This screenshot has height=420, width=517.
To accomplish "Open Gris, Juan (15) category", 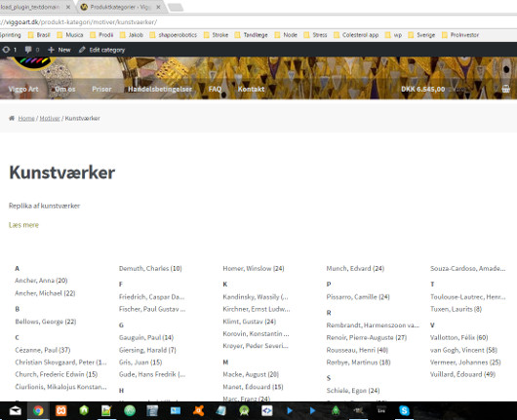I will tap(140, 363).
